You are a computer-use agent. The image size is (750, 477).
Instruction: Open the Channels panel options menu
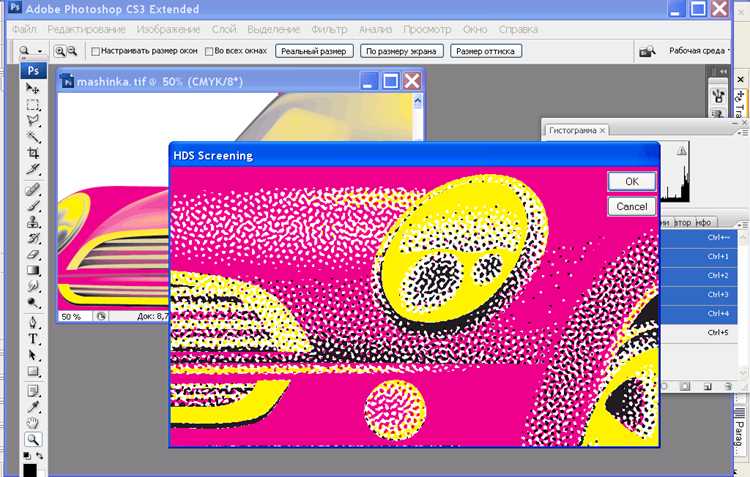(x=743, y=224)
